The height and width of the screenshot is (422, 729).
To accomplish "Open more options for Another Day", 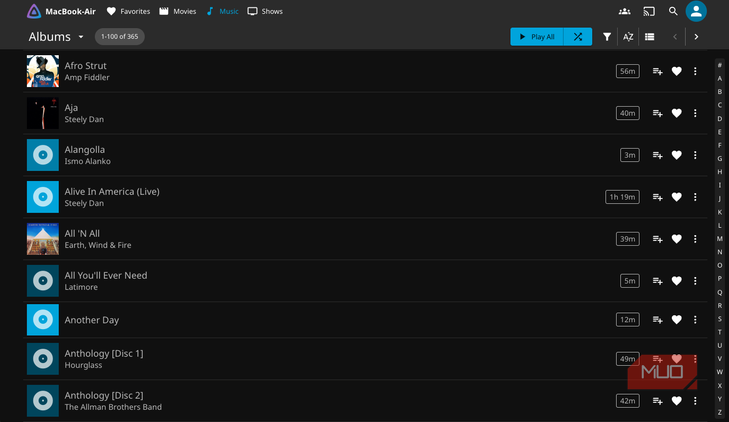I will [x=695, y=320].
